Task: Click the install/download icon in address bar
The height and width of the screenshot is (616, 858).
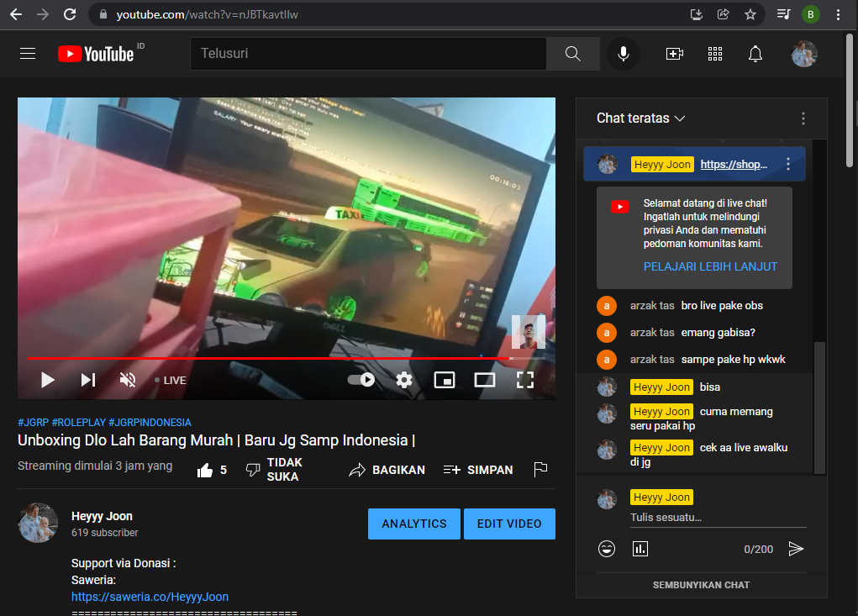Action: [696, 14]
